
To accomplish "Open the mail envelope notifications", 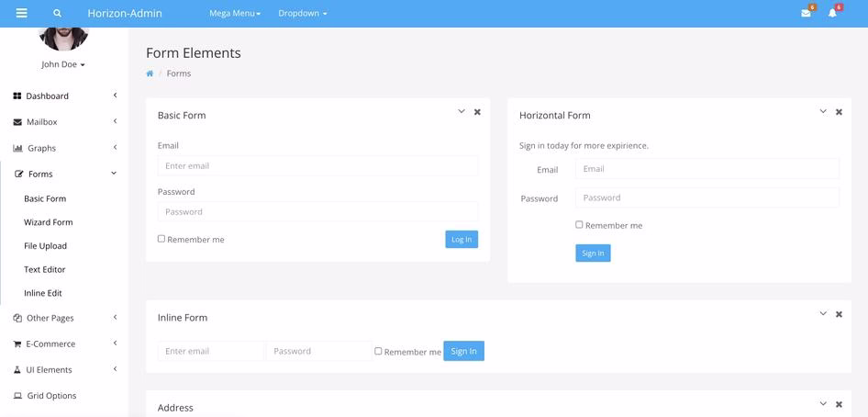I will click(x=806, y=13).
